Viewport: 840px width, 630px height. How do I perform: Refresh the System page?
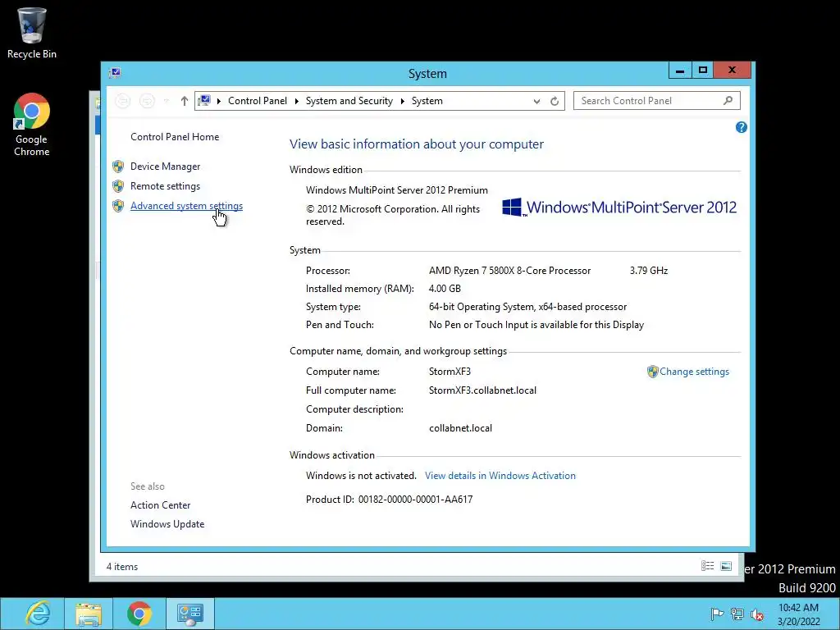coord(555,101)
